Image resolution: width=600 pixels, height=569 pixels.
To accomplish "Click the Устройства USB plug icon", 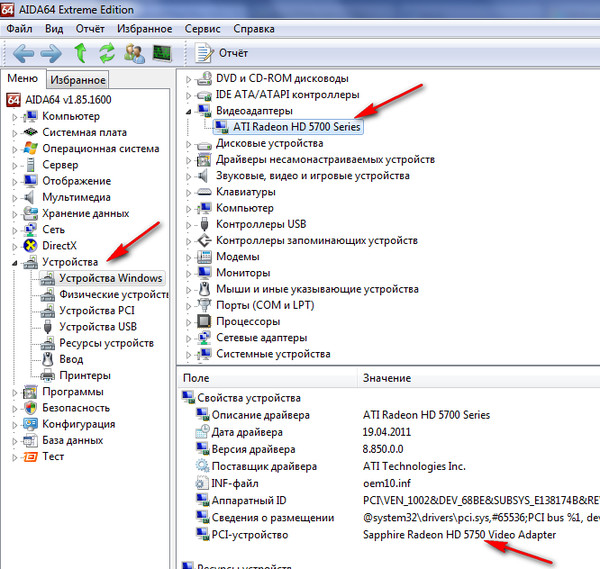I will (x=47, y=327).
